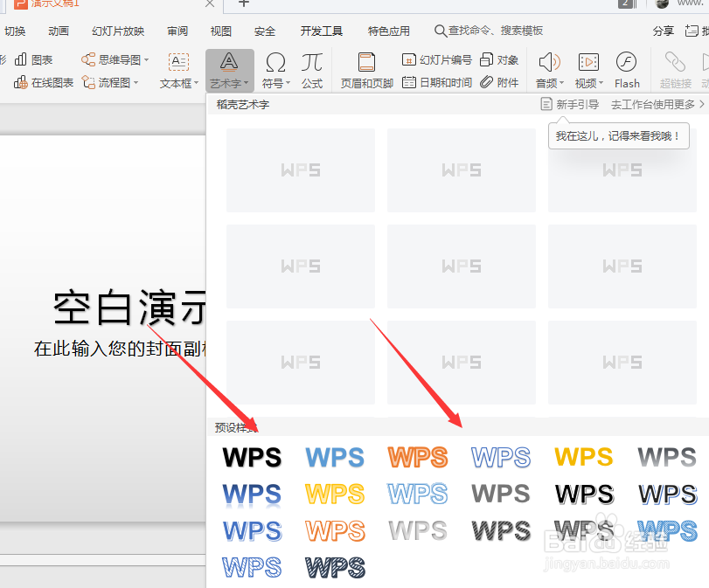
Task: Open the 符号 symbol tool
Action: (x=275, y=71)
